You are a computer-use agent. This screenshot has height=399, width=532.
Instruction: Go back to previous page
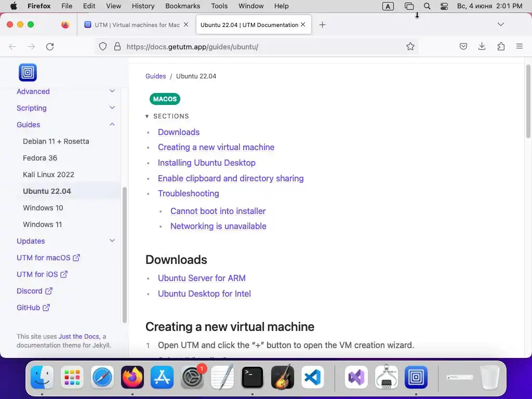click(x=12, y=46)
